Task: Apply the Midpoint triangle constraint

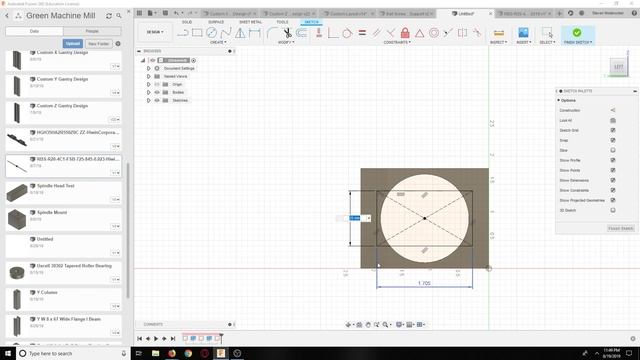Action: 420,33
